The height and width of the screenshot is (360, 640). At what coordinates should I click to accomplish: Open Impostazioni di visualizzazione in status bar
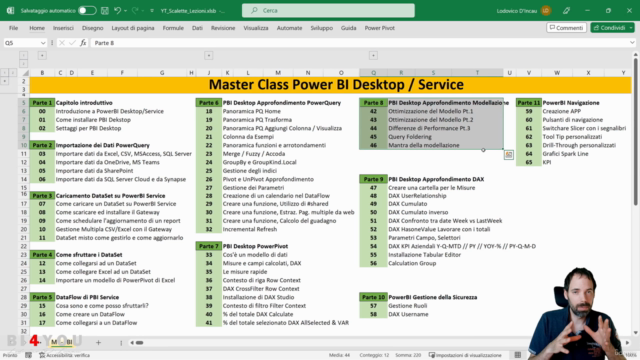465,355
